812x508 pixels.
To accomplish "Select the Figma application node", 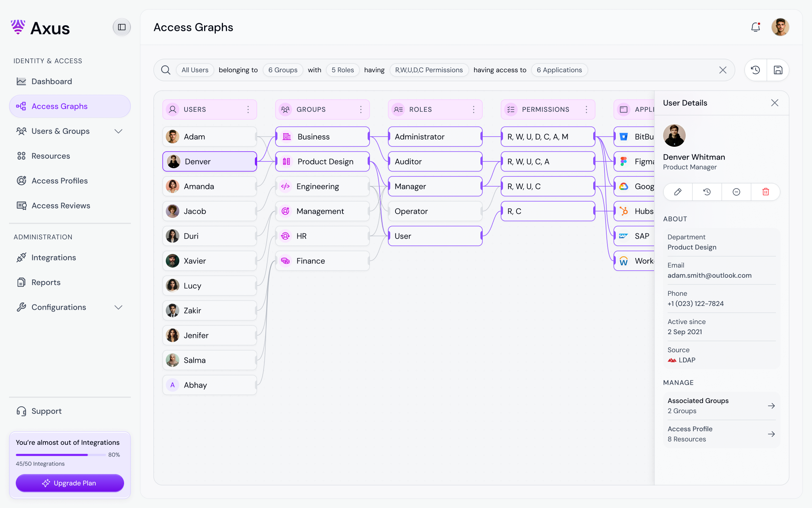I will [x=634, y=161].
